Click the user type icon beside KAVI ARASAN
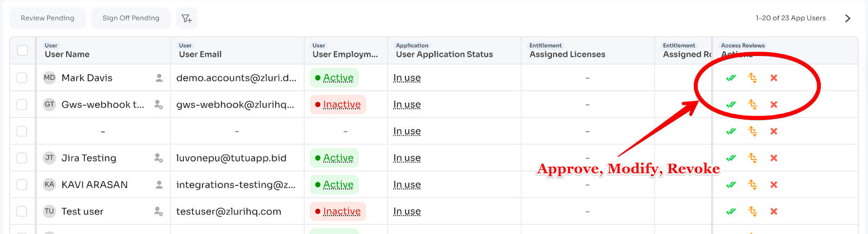Viewport: 868px width, 234px height. coord(159,185)
